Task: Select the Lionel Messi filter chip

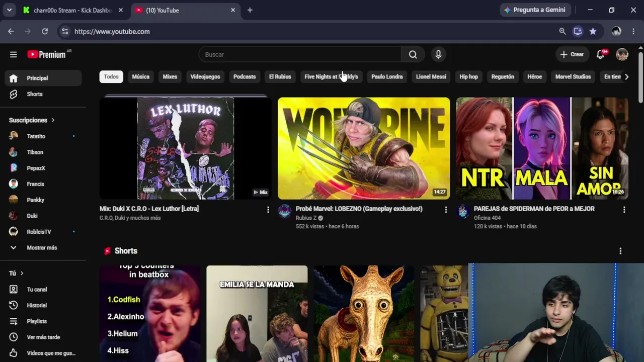Action: [431, 77]
